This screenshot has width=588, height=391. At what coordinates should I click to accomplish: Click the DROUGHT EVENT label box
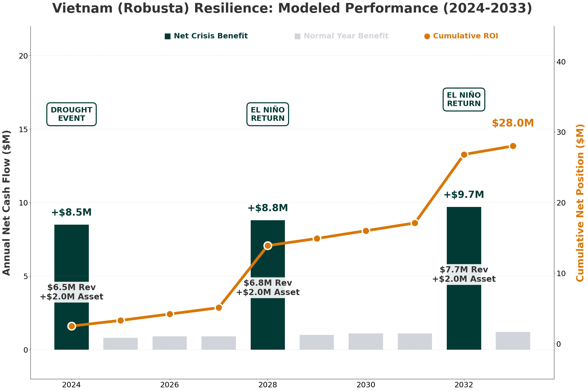tap(72, 114)
